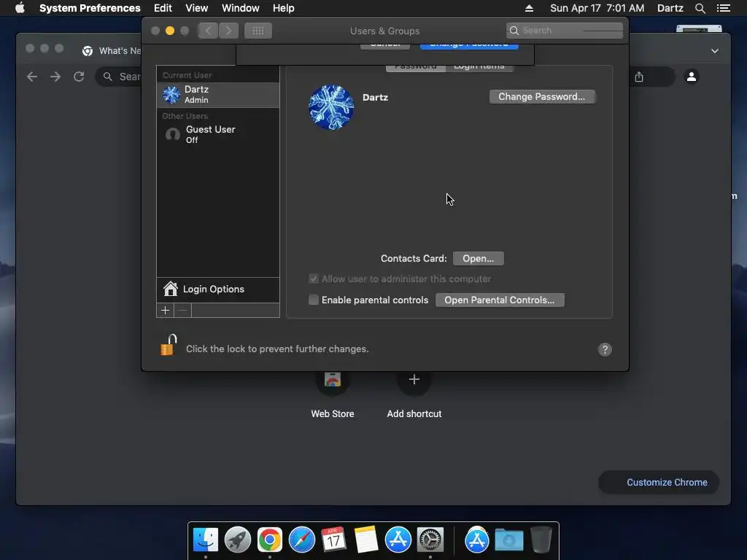This screenshot has width=747, height=560.
Task: Enable parental controls checkbox
Action: [314, 300]
